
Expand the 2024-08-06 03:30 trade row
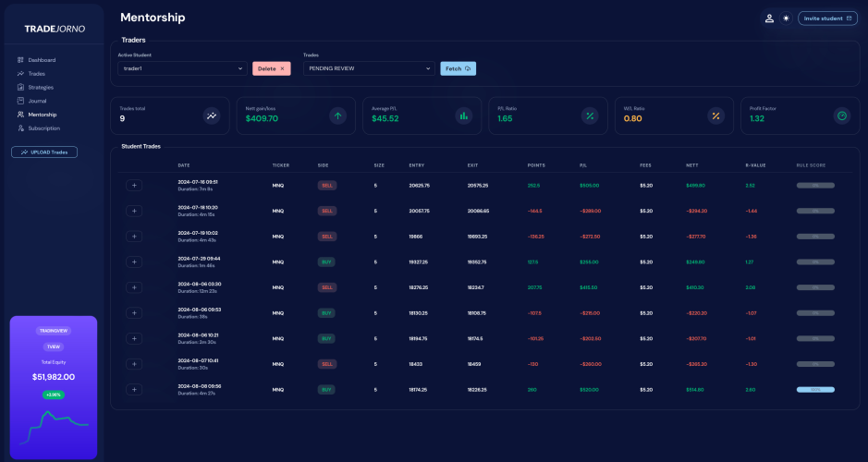point(134,287)
